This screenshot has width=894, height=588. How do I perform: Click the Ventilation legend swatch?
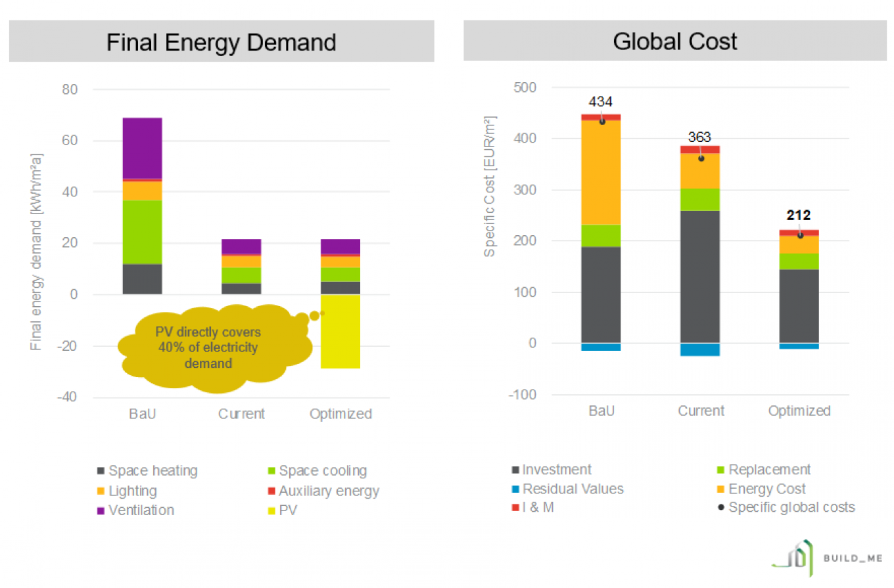[101, 510]
